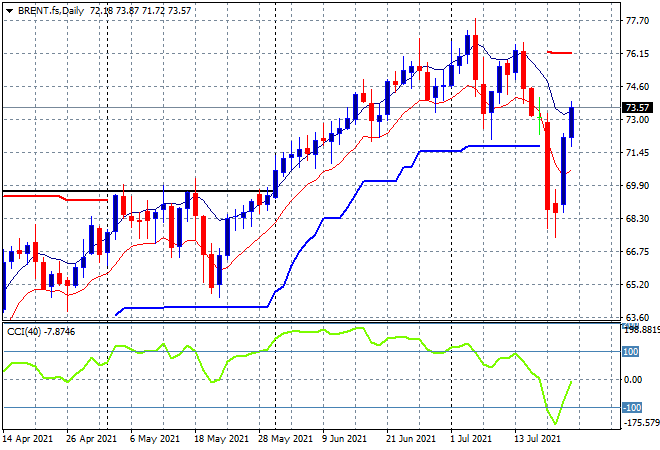Select the 9 Jun 2021 date label
The height and width of the screenshot is (450, 660).
[x=344, y=439]
